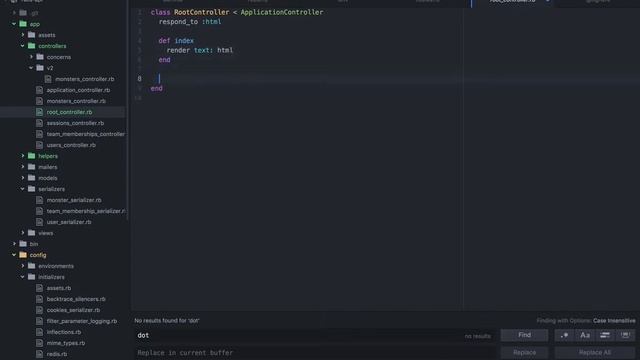This screenshot has width=640, height=360.
Task: Click the 'Case Insensitive' find options text
Action: point(614,321)
